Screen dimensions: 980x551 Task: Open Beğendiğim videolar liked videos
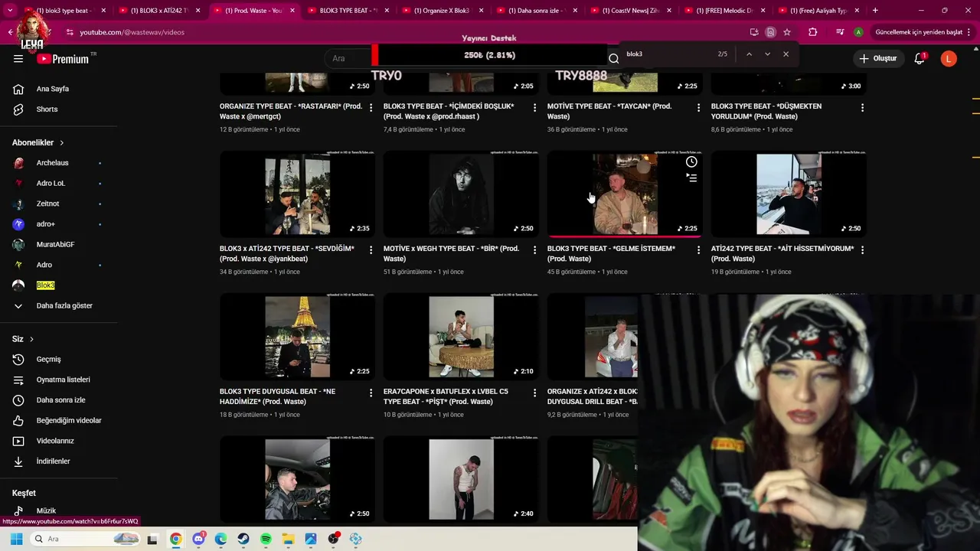(x=69, y=420)
